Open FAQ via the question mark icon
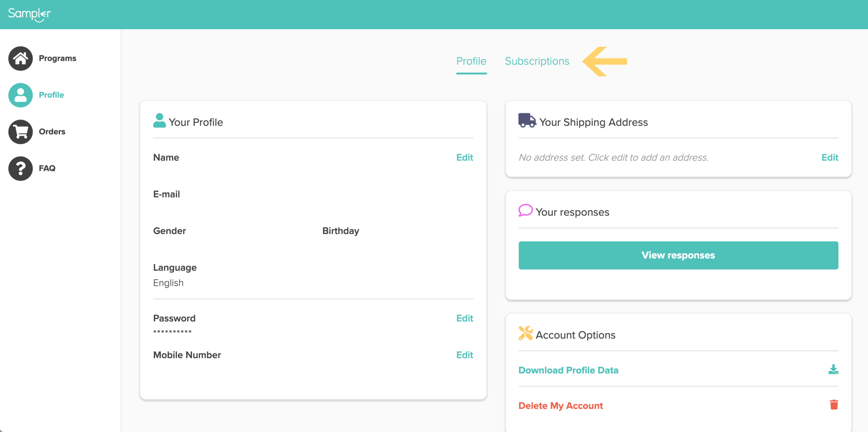Viewport: 868px width, 432px height. (20, 168)
